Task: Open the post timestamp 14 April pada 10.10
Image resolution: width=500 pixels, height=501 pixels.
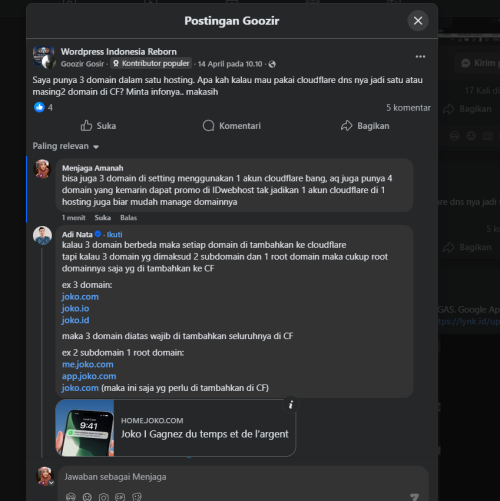Action: pyautogui.click(x=230, y=64)
